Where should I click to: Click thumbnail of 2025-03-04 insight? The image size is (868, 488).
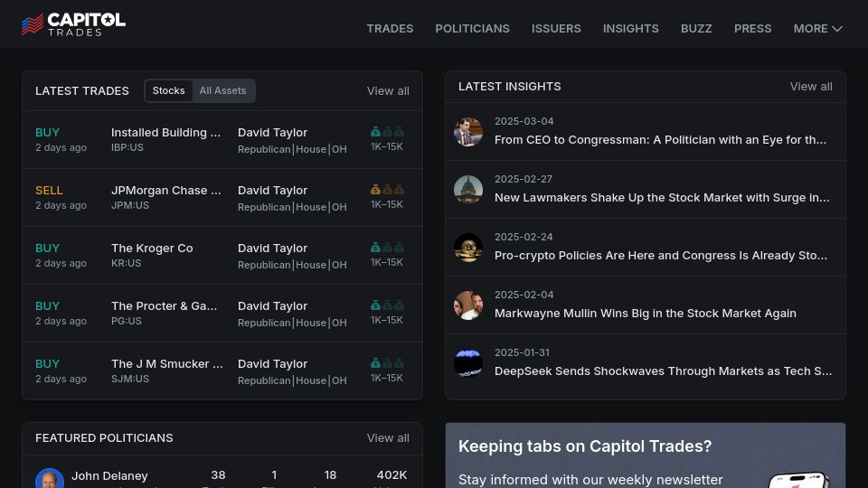pyautogui.click(x=468, y=132)
